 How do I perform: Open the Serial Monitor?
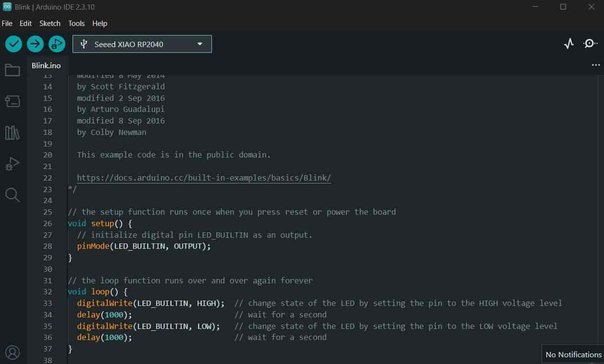590,44
